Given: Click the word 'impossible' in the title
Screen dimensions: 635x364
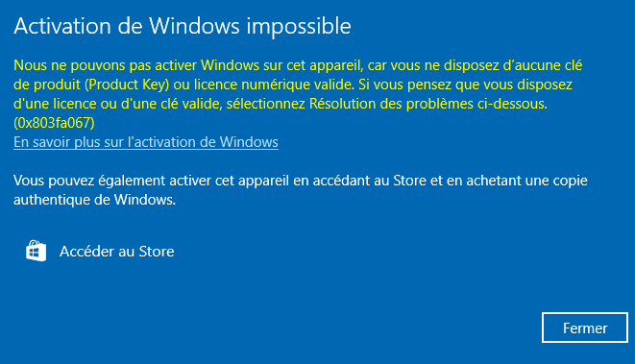Looking at the screenshot, I should point(299,26).
